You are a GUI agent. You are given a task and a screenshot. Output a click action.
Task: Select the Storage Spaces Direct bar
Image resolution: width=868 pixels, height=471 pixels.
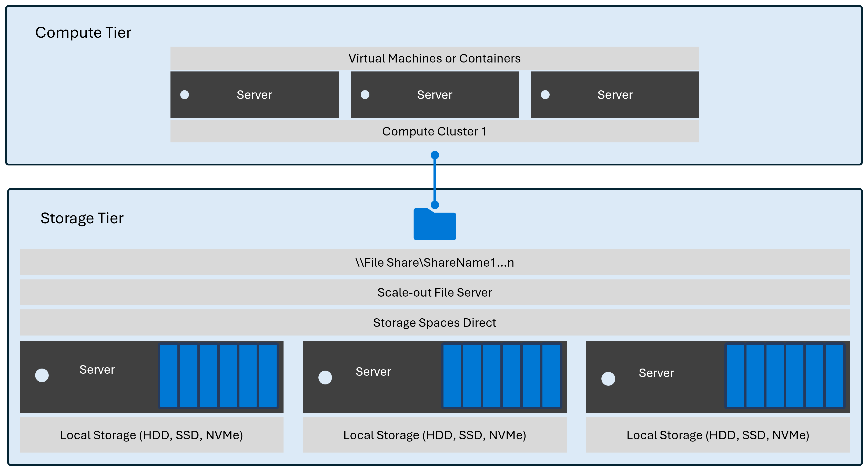click(x=434, y=322)
